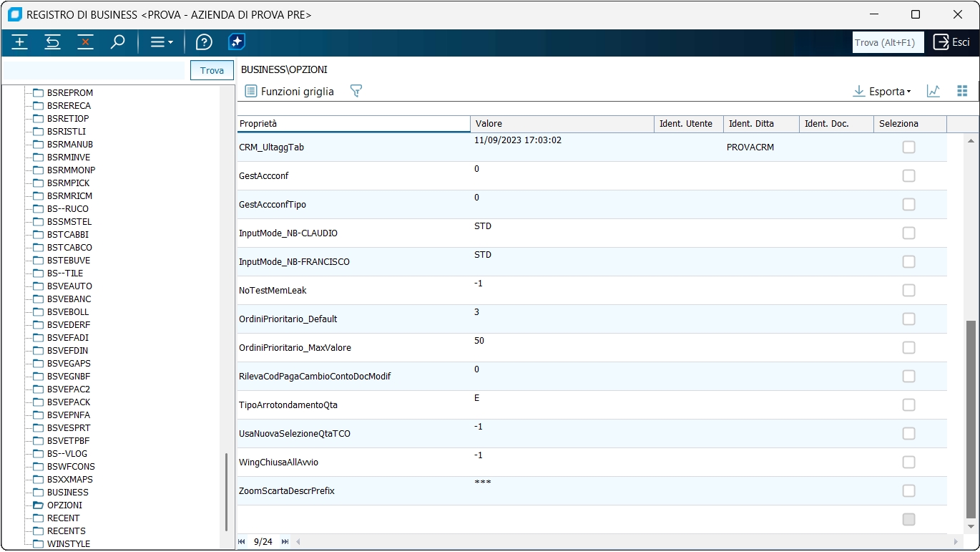Viewport: 980px width, 552px height.
Task: Check the Seleziona box for NoTestMemLeak
Action: coord(908,290)
